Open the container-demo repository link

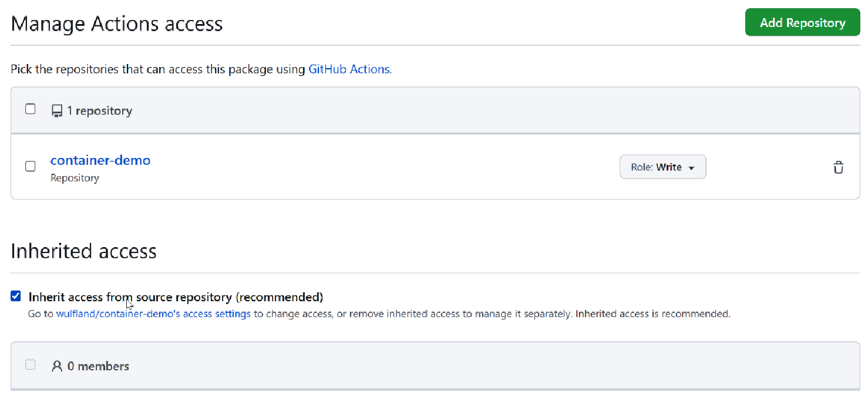(100, 160)
